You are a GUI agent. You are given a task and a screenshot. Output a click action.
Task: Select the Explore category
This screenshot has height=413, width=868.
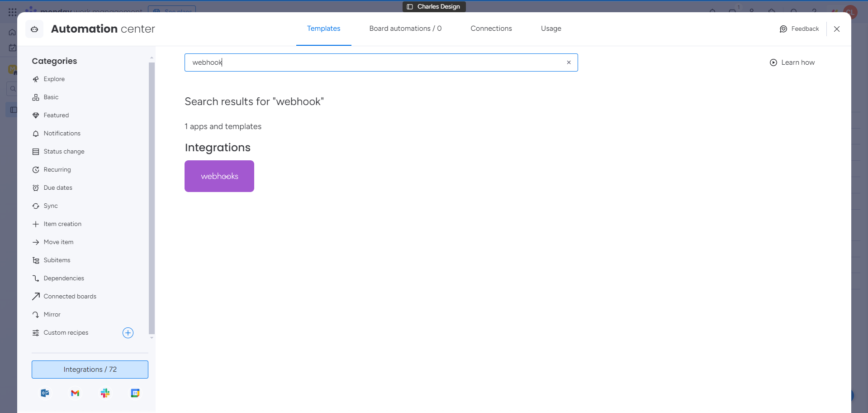54,79
